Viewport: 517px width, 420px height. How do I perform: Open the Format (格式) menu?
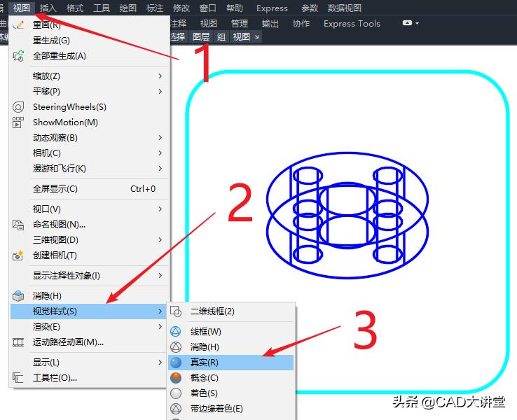coord(75,8)
